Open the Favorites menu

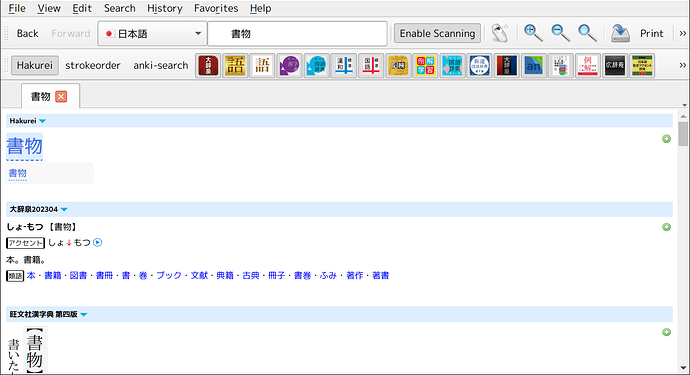[x=216, y=8]
